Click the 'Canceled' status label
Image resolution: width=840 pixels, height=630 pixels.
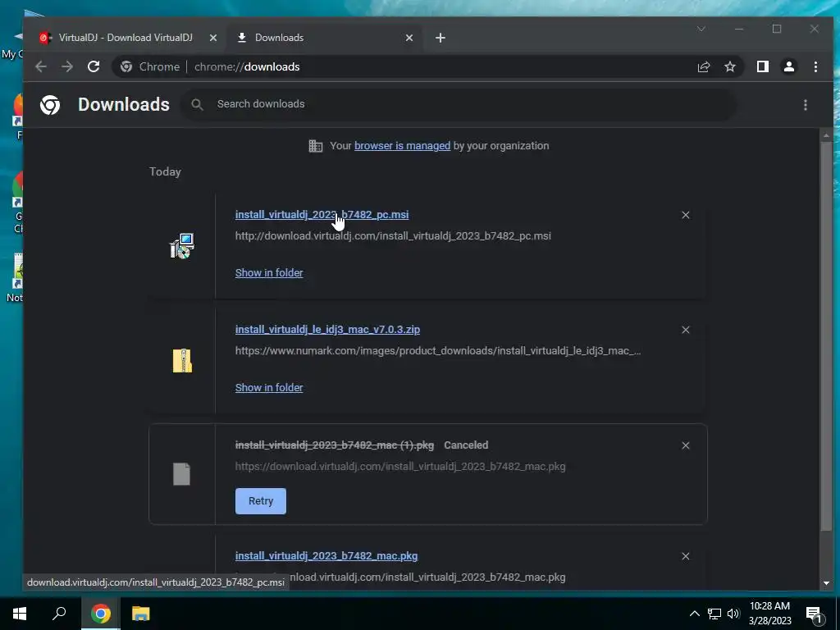466,445
